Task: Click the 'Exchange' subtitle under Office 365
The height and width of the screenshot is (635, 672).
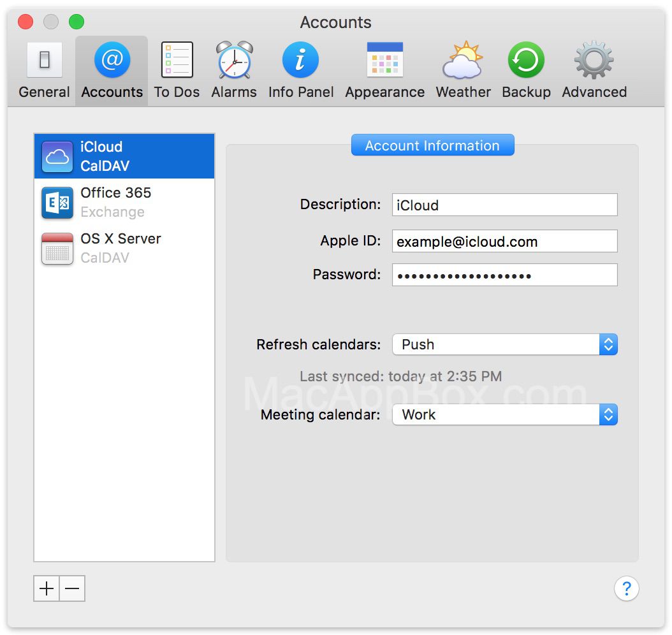Action: coord(112,212)
